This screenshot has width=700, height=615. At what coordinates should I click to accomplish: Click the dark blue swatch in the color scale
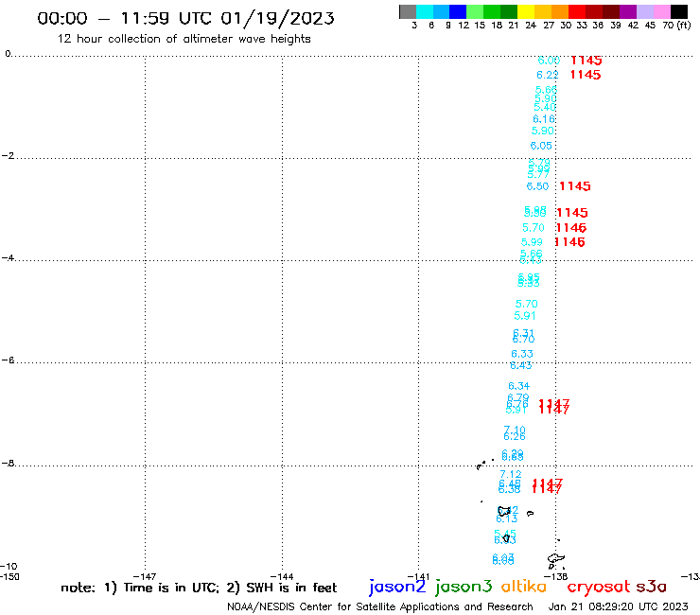coord(458,11)
